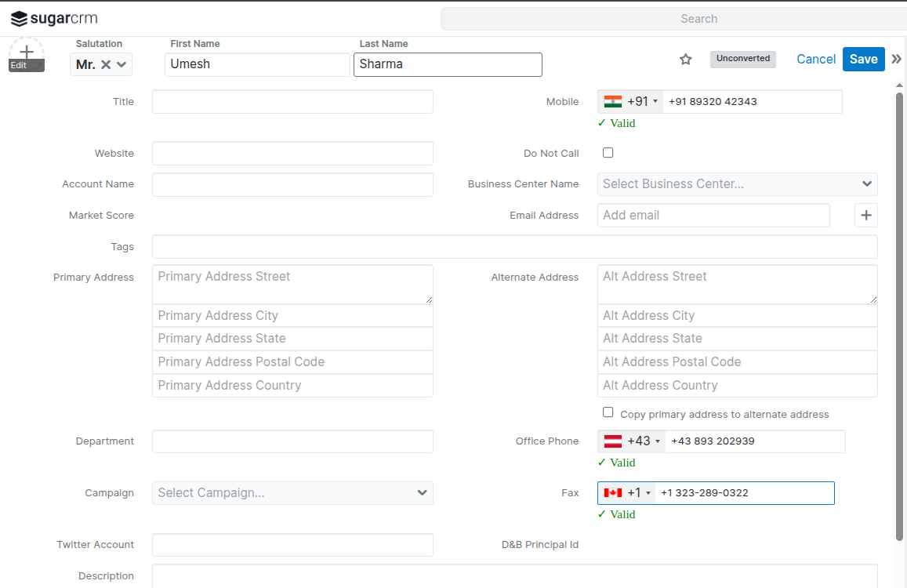
Task: Click the avatar Edit plus icon
Action: 27,53
